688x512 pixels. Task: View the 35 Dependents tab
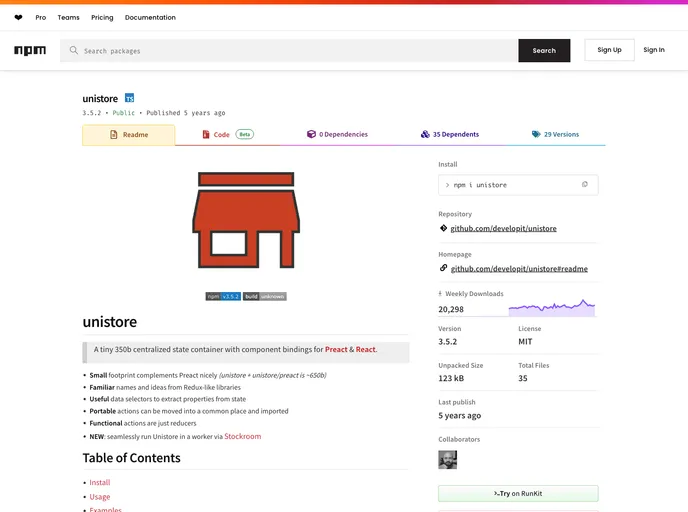coord(450,135)
